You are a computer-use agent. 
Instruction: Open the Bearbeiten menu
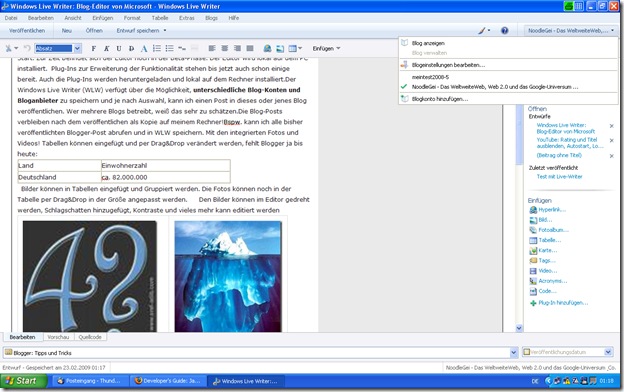click(41, 18)
